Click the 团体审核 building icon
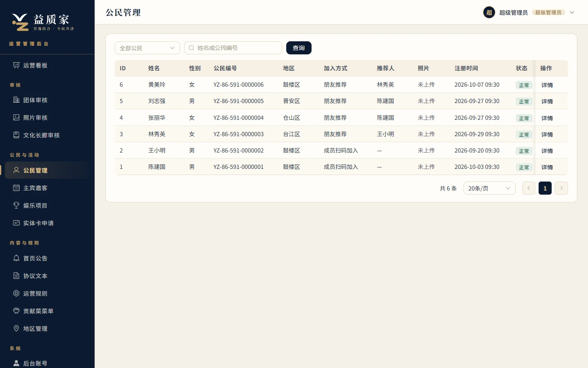Screen dimensions: 588x368 16,100
